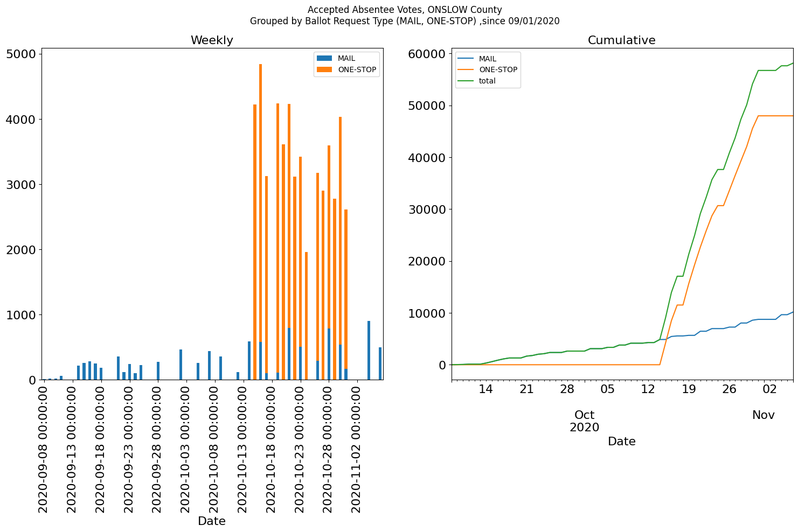Click the '2020-09-13 00:00:00' x-axis label

pyautogui.click(x=72, y=449)
